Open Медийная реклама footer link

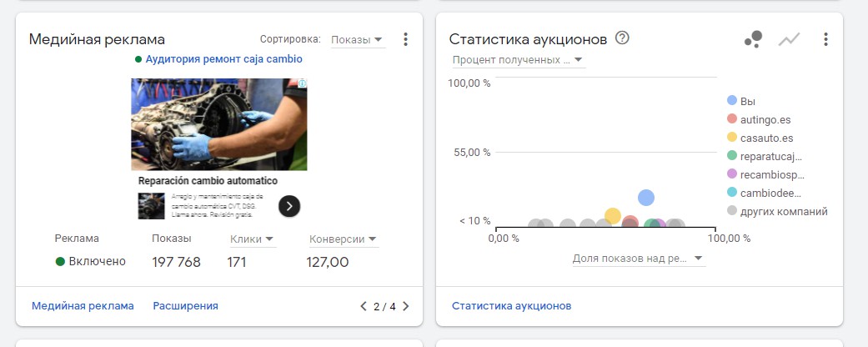[x=83, y=306]
